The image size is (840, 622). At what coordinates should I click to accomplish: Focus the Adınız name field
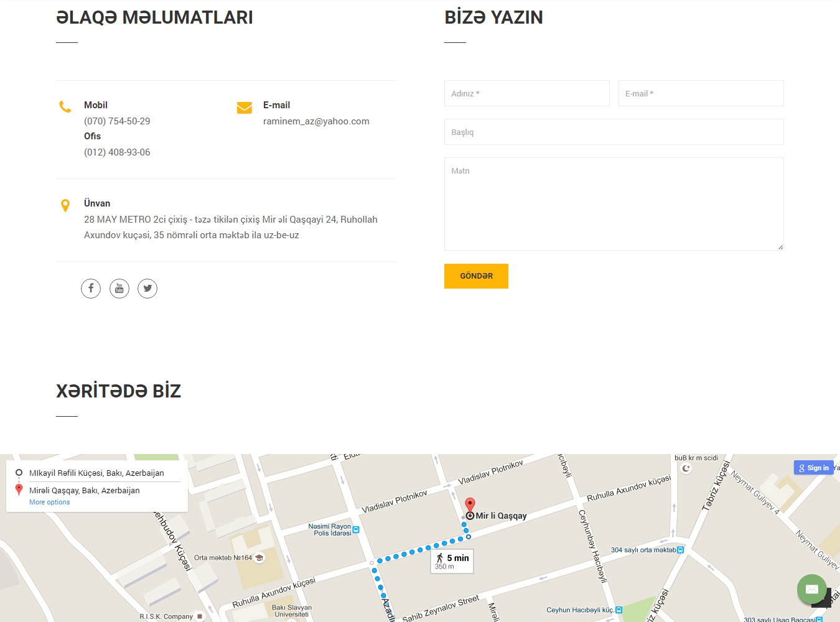coord(526,93)
